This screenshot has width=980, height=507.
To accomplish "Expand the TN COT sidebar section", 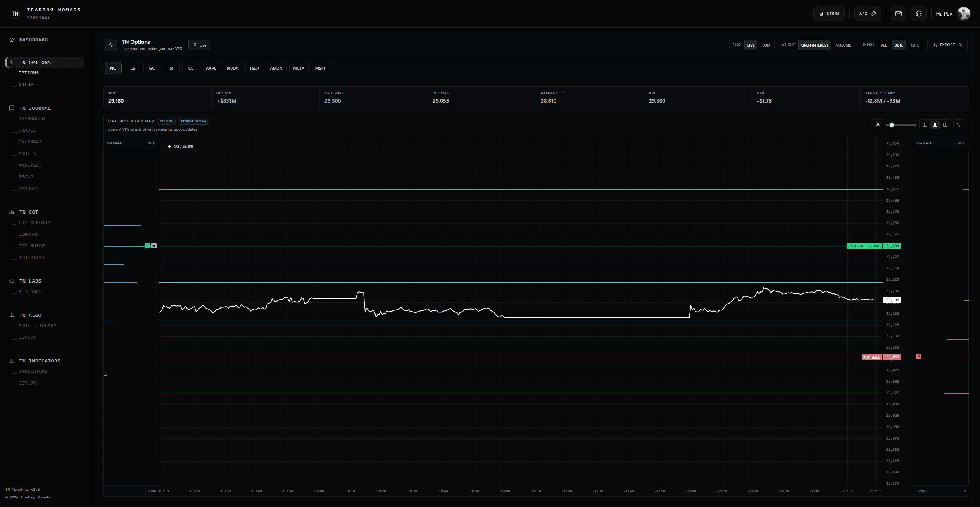I will pyautogui.click(x=29, y=212).
